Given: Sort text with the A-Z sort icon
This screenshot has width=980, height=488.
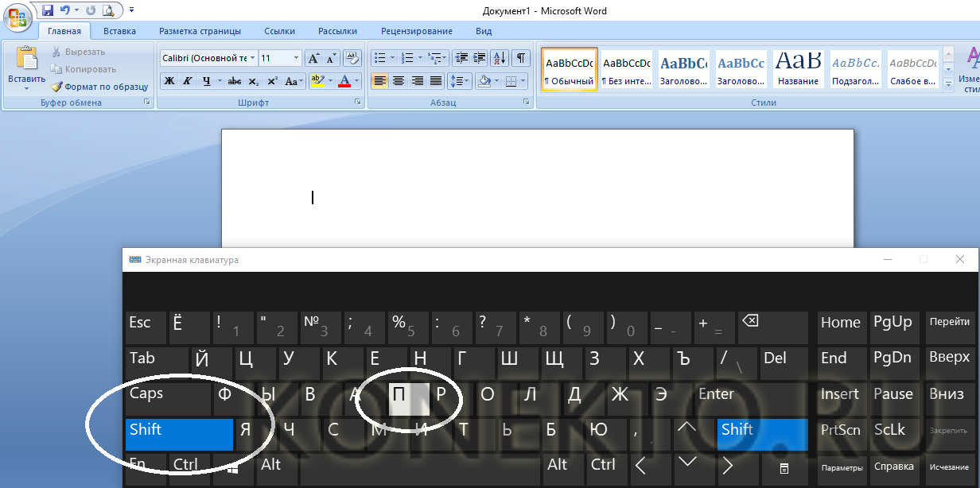Looking at the screenshot, I should tap(500, 58).
